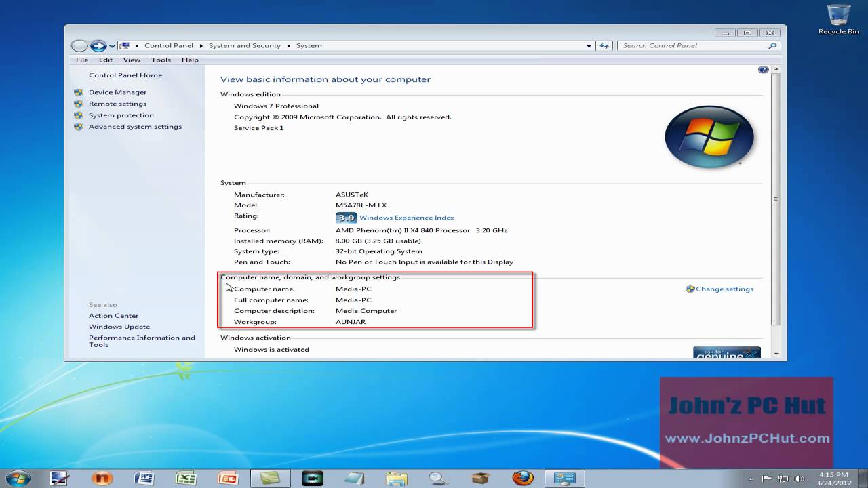This screenshot has width=868, height=488.
Task: Expand the arrow after Control Panel breadcrumb
Action: tap(201, 46)
